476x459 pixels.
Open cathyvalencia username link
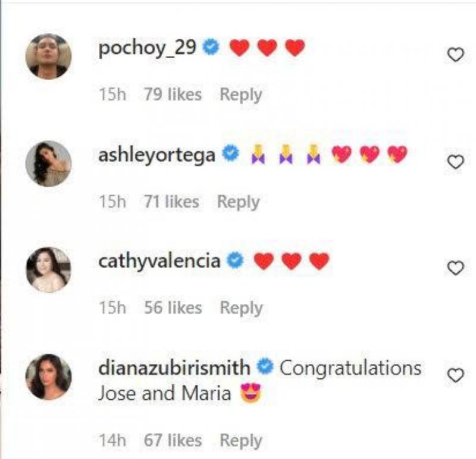tap(160, 260)
